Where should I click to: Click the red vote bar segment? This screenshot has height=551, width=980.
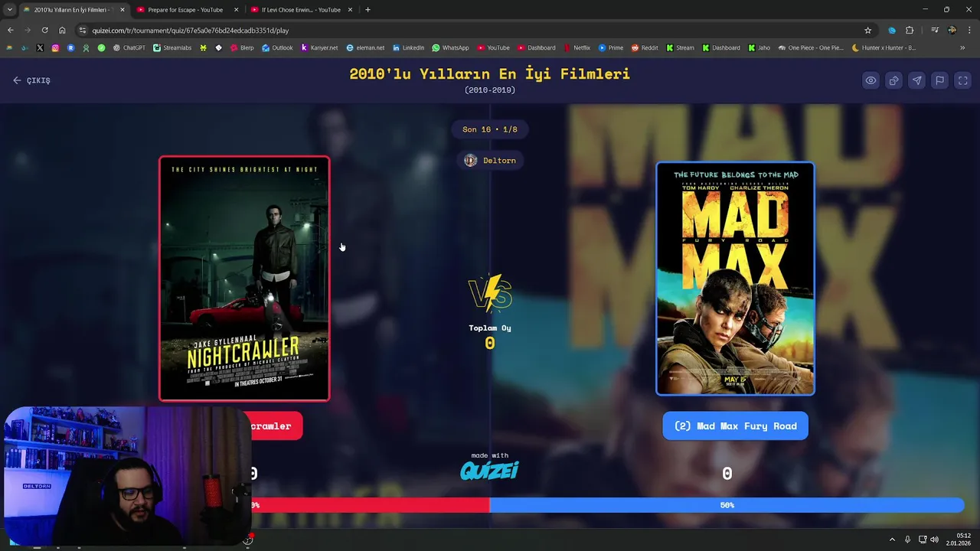coord(371,505)
